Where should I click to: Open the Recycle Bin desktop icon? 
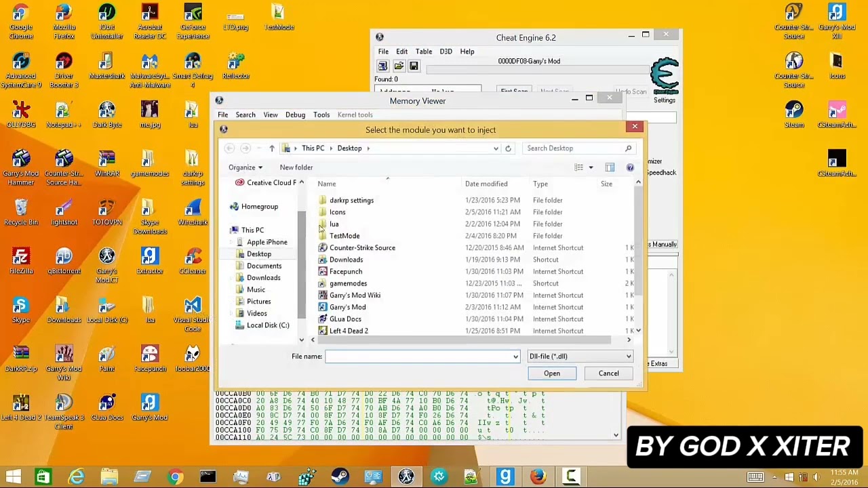[21, 212]
